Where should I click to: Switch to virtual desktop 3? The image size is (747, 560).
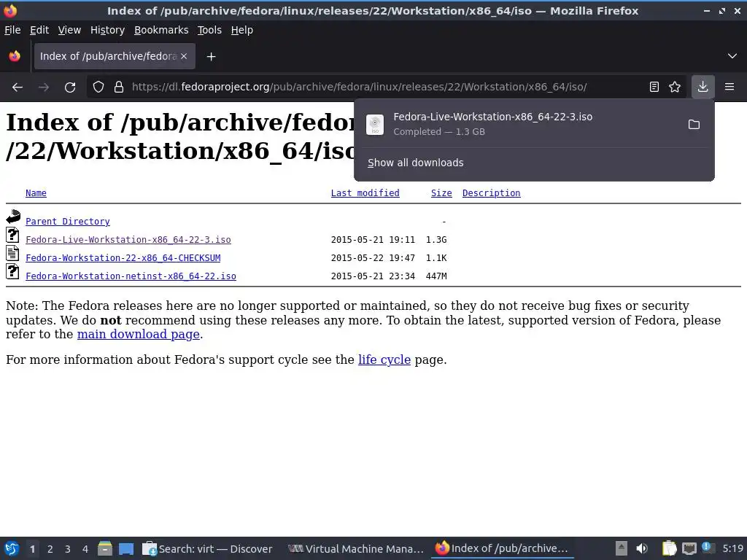68,549
